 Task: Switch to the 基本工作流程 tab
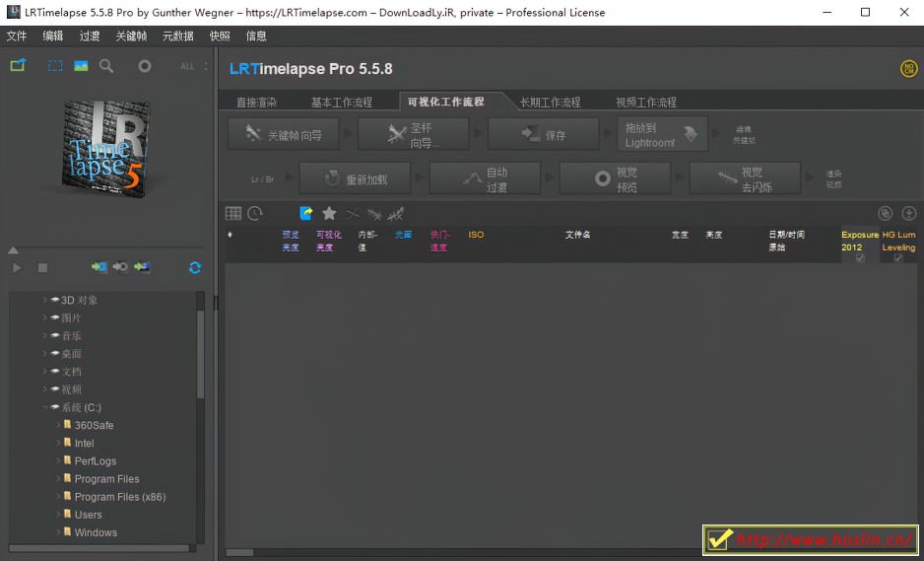[342, 103]
